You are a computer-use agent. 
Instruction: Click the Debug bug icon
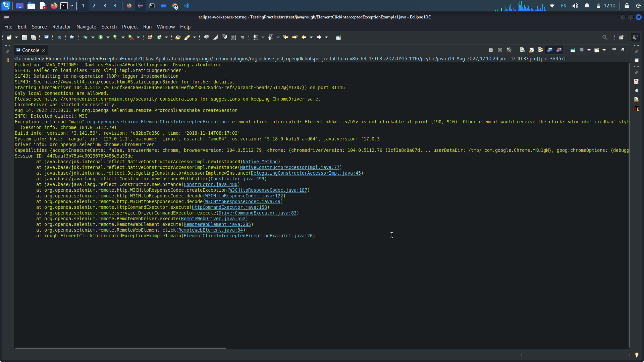pyautogui.click(x=86, y=37)
